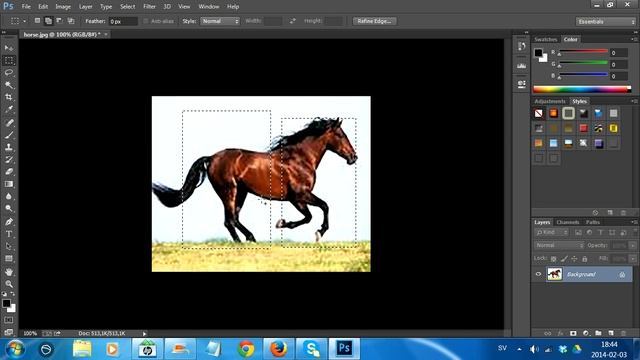Toggle type layer filter in Layers panel
640x360 pixels.
(600, 233)
